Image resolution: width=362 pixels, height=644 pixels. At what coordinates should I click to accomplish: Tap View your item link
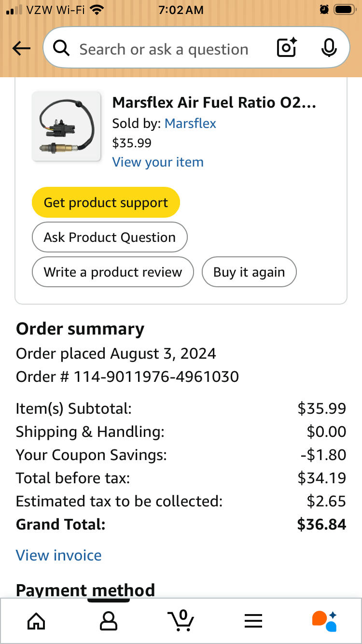[158, 162]
